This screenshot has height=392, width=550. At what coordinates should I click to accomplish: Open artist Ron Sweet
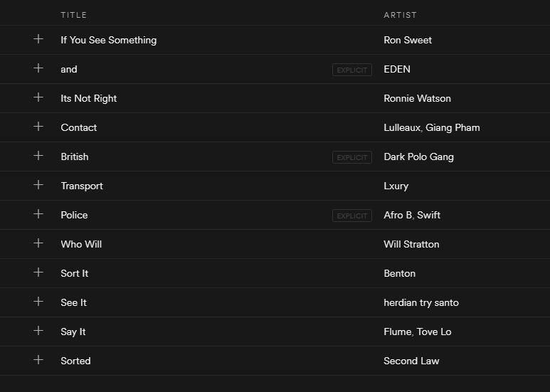pyautogui.click(x=408, y=40)
